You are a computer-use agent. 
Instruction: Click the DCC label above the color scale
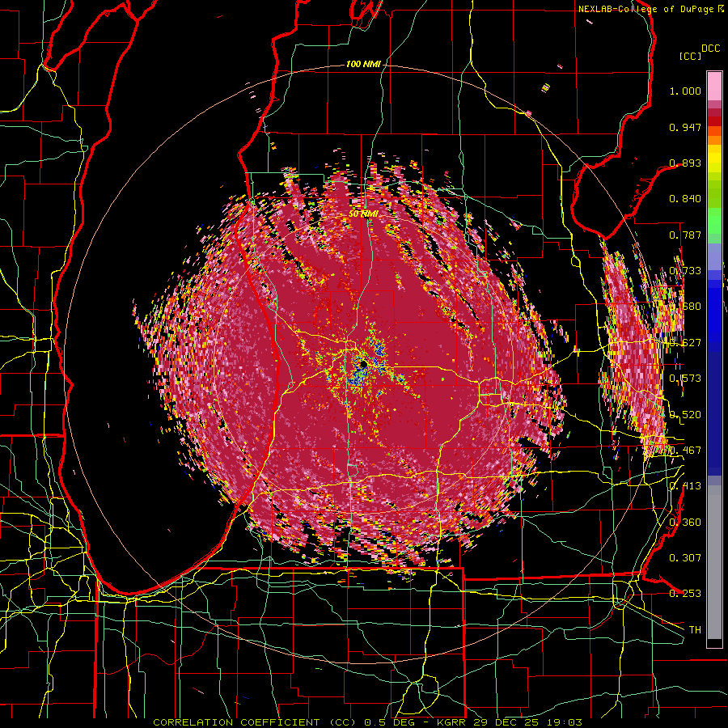[710, 49]
